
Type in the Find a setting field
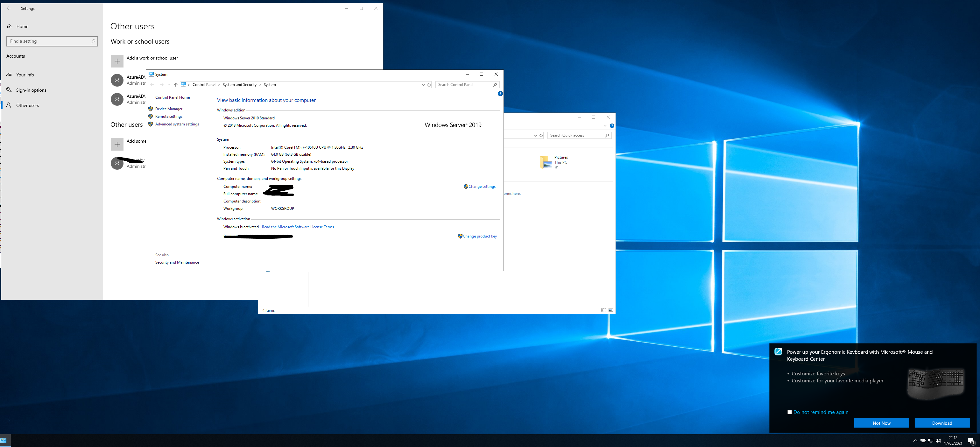coord(52,41)
